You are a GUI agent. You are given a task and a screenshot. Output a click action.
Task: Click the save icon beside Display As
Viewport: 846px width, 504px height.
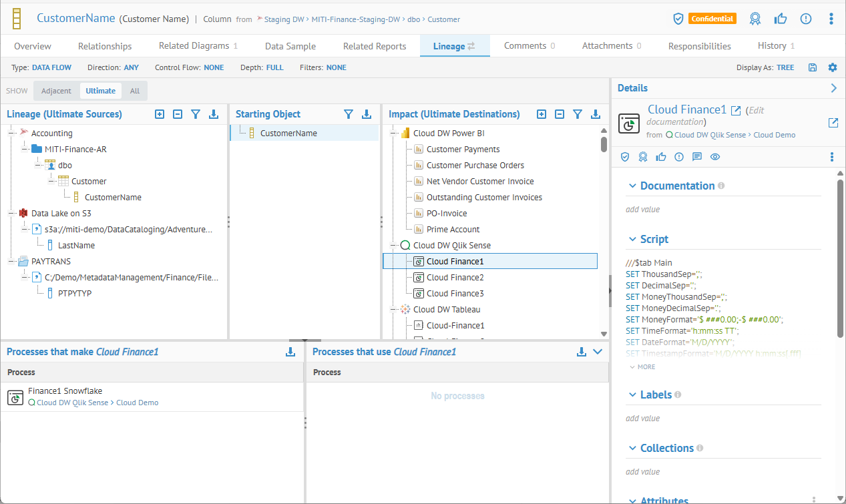812,67
